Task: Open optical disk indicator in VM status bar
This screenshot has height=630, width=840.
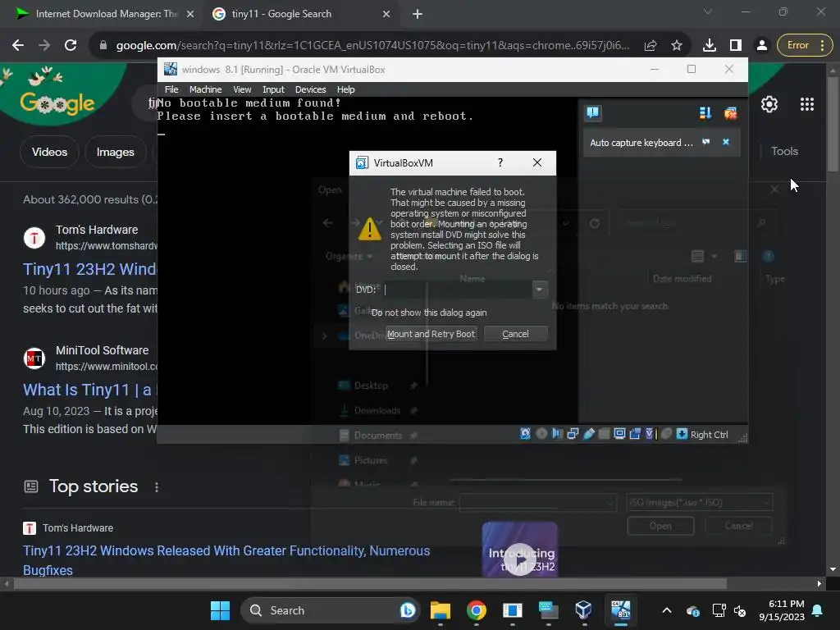Action: pyautogui.click(x=541, y=434)
